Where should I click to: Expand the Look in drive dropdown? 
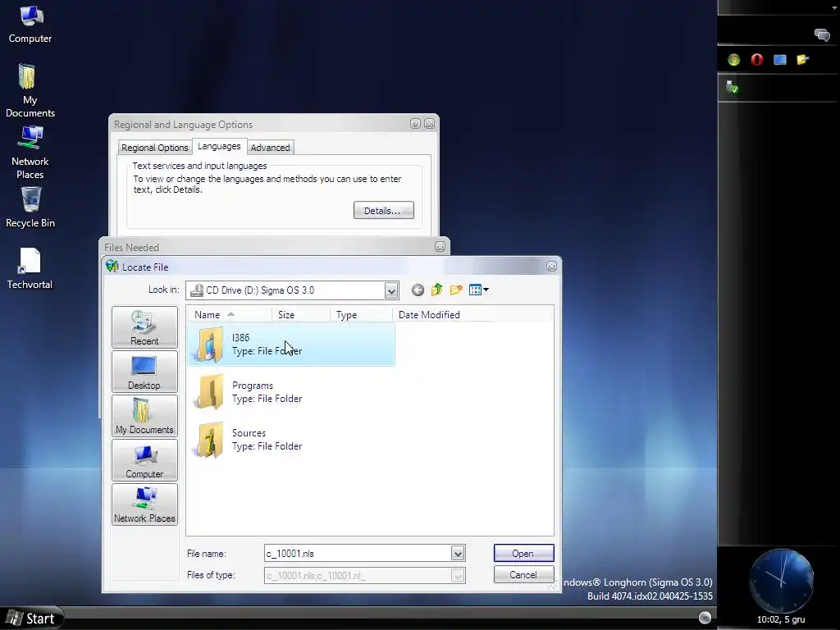coord(391,291)
